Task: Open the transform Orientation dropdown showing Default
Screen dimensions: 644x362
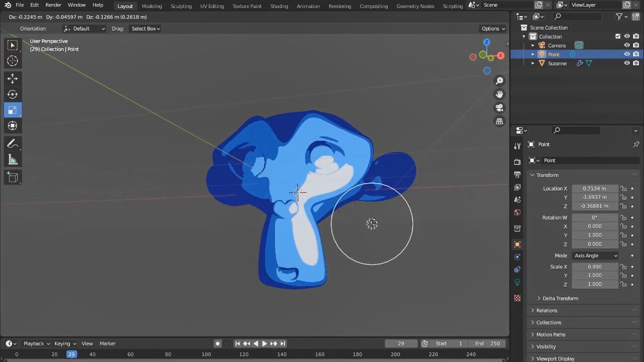Action: (x=85, y=29)
